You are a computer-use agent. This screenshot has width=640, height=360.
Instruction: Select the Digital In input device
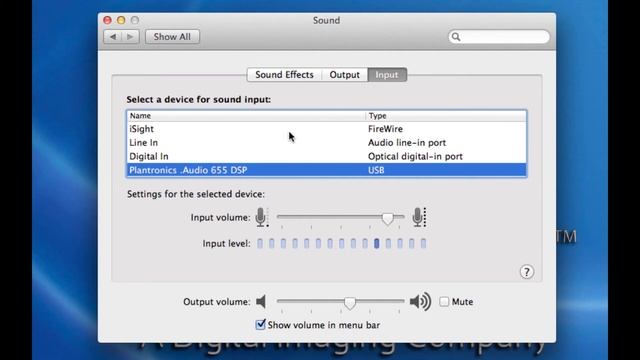327,157
